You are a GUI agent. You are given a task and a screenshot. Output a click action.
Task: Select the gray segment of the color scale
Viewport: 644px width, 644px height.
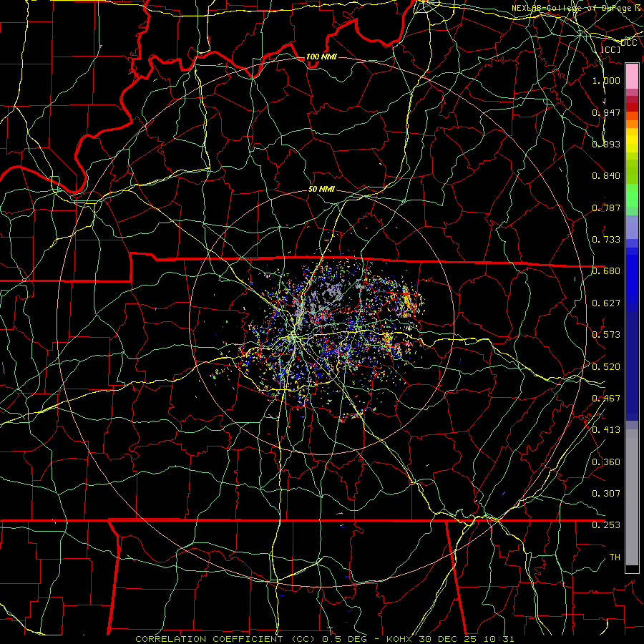pos(632,497)
